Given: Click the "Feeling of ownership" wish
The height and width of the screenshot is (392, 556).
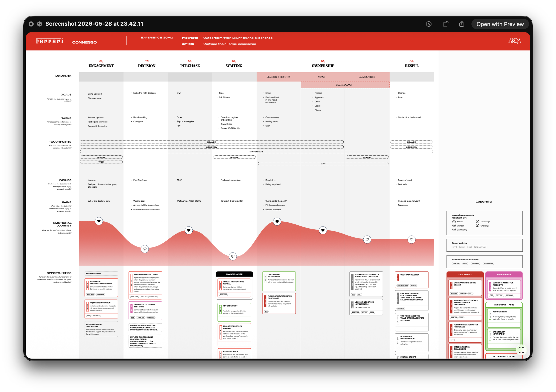Looking at the screenshot, I should [230, 180].
